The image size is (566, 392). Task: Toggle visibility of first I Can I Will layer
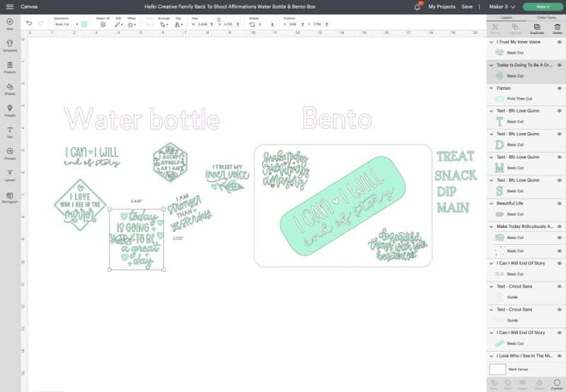tap(559, 263)
